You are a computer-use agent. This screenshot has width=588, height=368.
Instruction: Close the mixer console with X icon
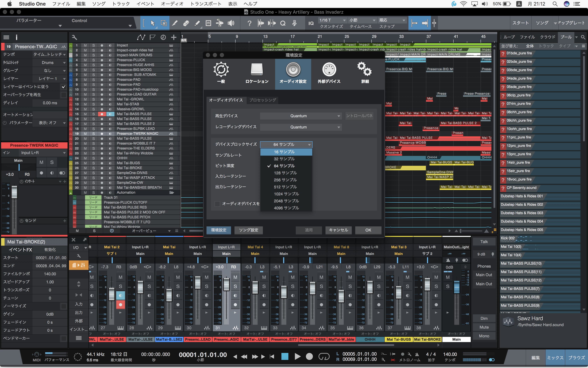74,240
